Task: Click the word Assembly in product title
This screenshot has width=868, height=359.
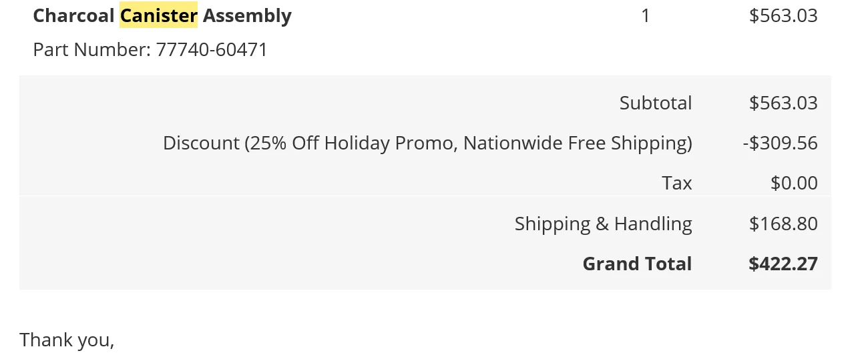Action: point(247,15)
